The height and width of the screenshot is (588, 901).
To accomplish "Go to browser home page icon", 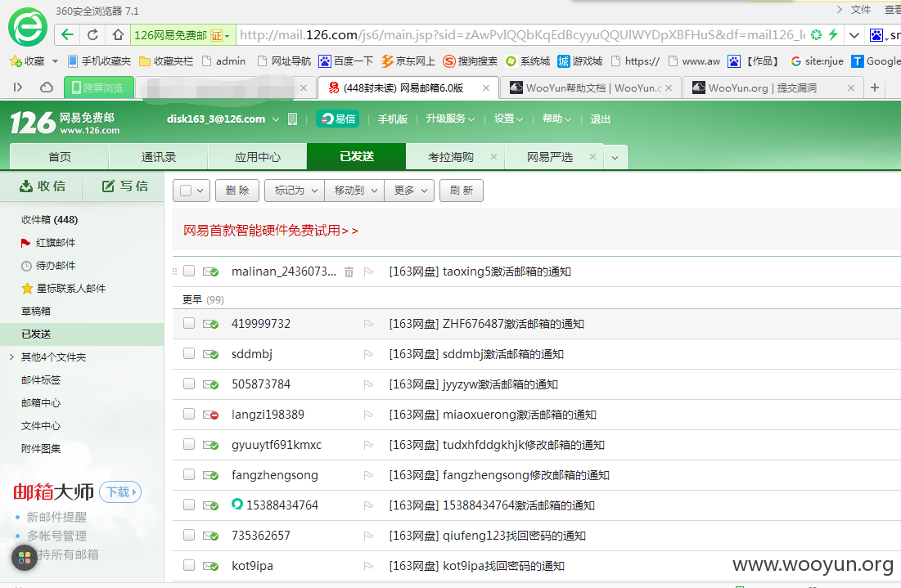I will (118, 35).
